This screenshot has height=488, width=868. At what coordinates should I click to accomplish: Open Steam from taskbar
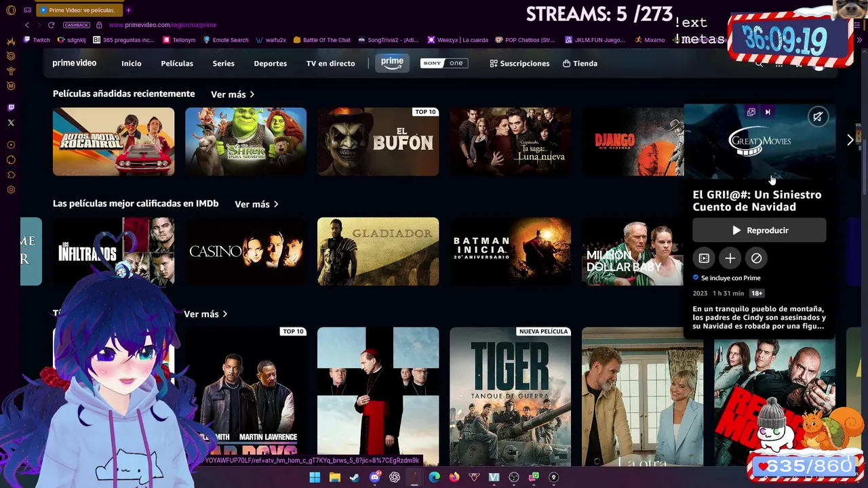click(354, 477)
